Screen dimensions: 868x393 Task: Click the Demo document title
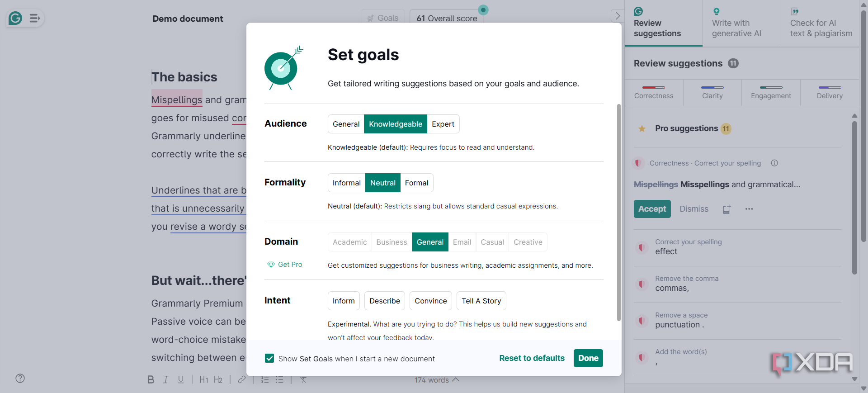[188, 19]
